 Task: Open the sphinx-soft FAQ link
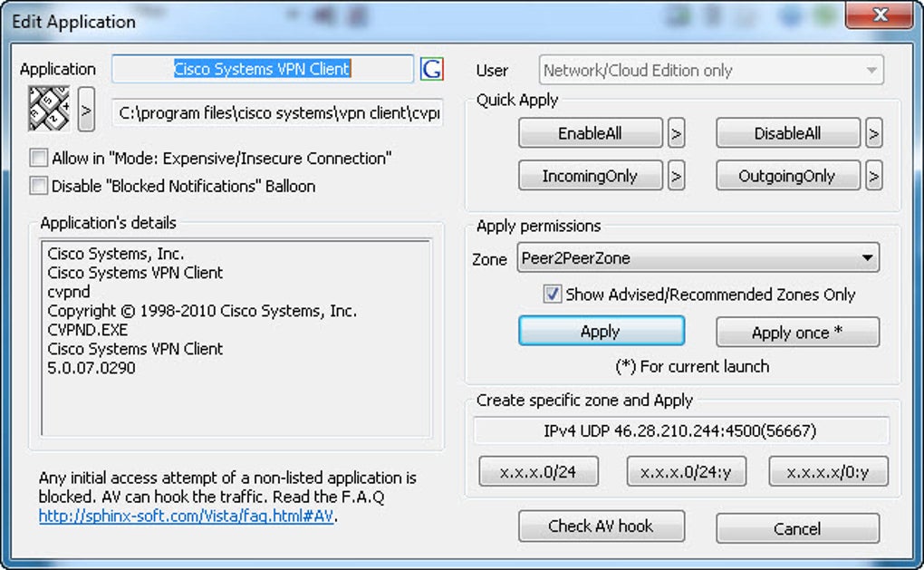(x=187, y=516)
